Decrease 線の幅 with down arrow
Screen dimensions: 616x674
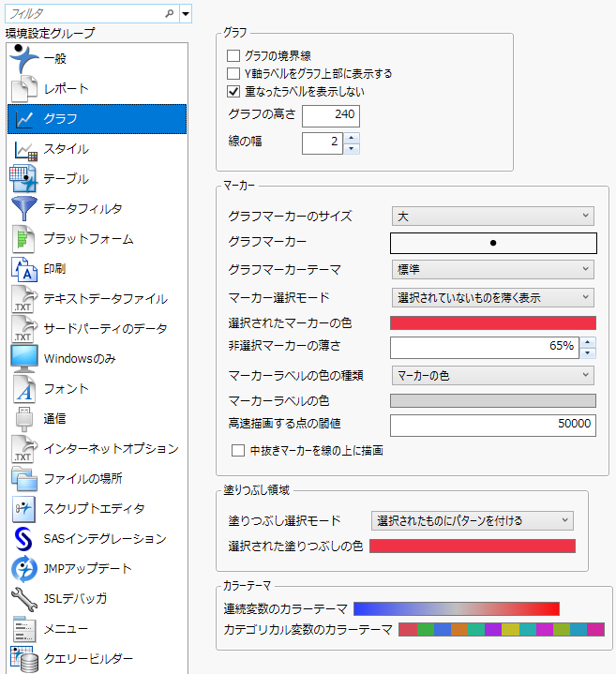[x=352, y=149]
